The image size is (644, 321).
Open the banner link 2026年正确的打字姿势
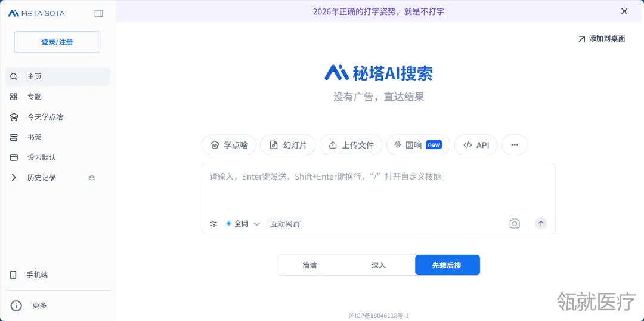pos(378,11)
